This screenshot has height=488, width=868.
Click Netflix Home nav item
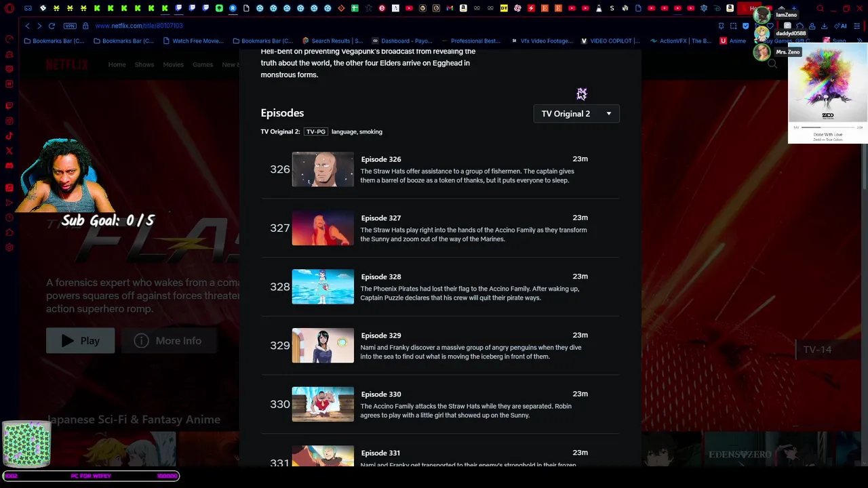(117, 64)
